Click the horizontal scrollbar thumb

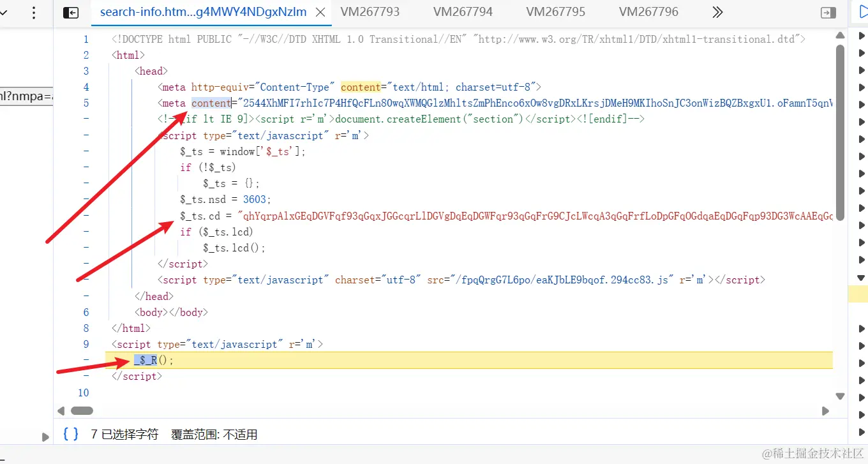82,411
